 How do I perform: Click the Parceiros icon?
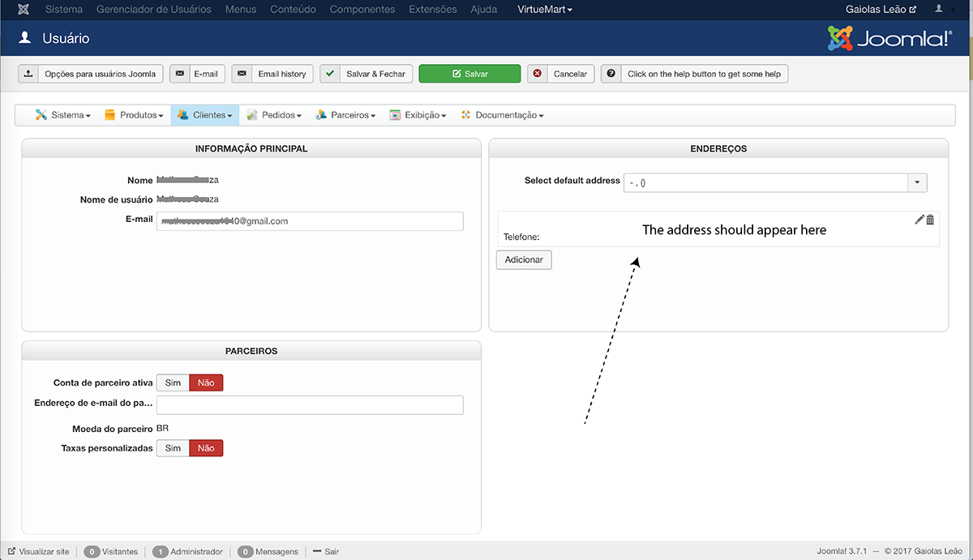[321, 115]
